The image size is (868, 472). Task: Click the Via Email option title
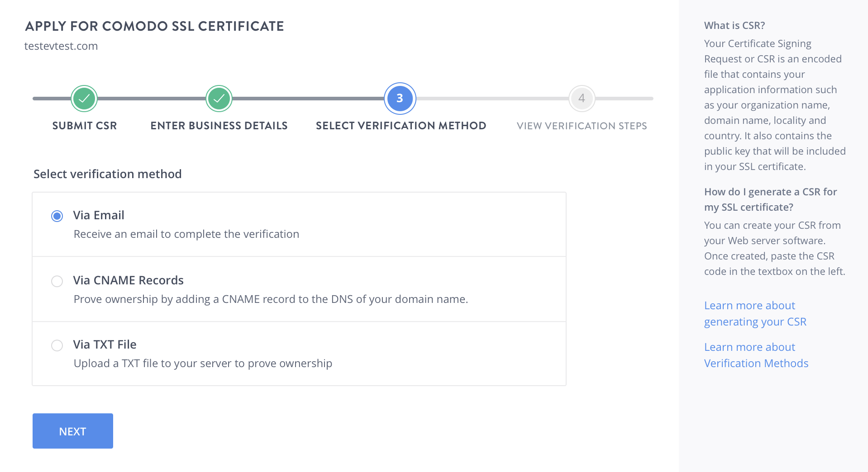(99, 215)
